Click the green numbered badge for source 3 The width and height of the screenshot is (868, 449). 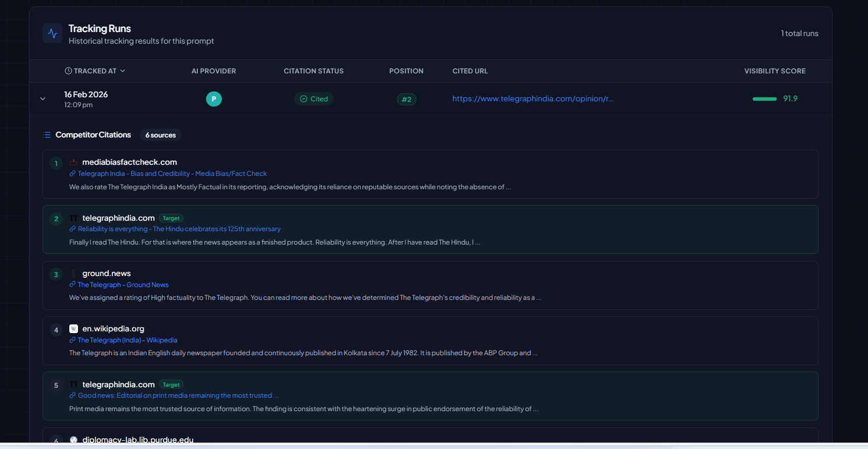(x=56, y=274)
